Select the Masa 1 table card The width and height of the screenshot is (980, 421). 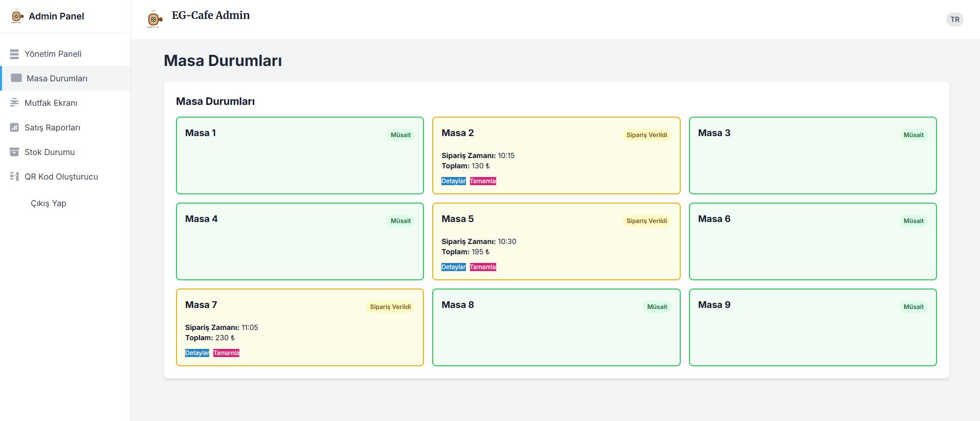coord(299,164)
